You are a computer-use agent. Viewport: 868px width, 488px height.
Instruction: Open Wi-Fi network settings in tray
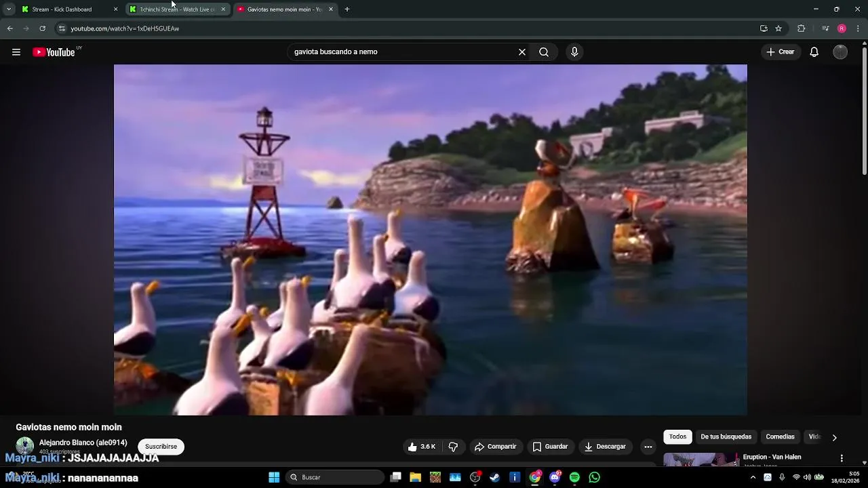796,477
